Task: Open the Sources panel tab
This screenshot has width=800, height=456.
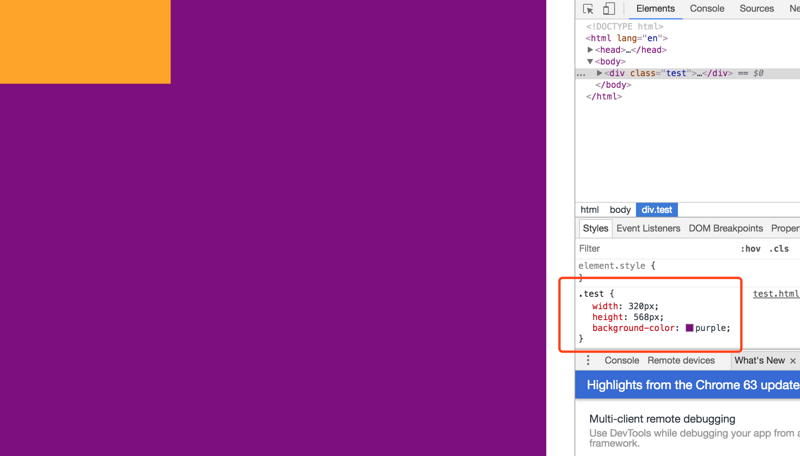Action: tap(756, 9)
